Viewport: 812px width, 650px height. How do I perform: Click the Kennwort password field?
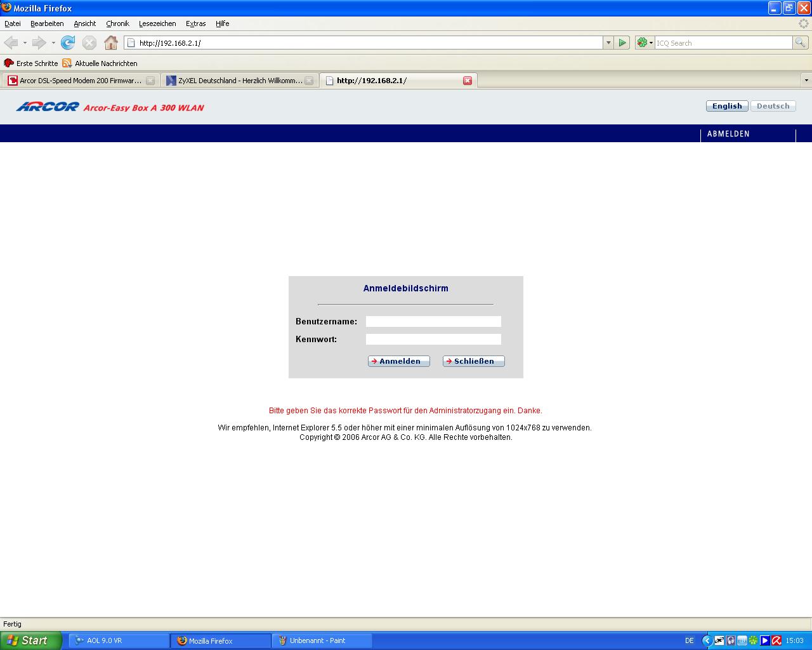coord(433,340)
